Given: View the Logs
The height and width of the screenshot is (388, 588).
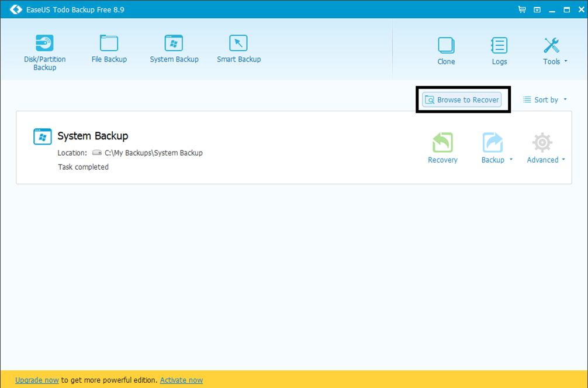Looking at the screenshot, I should [499, 51].
